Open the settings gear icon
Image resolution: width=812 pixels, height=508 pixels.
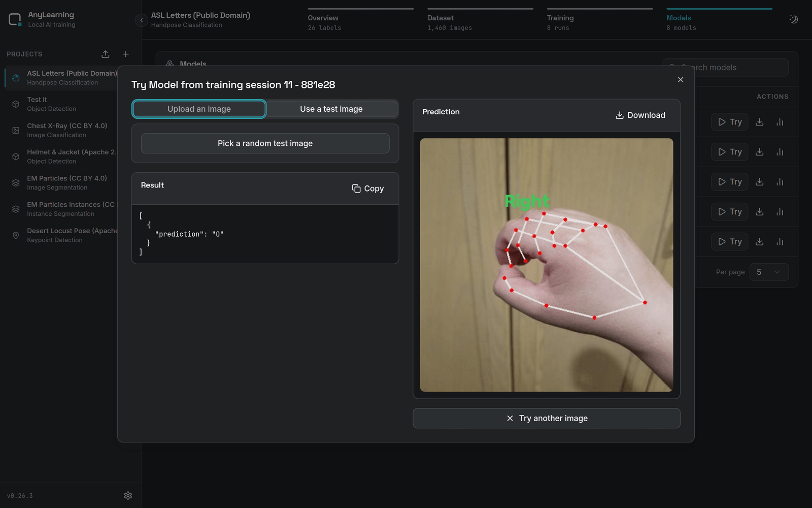pos(128,495)
